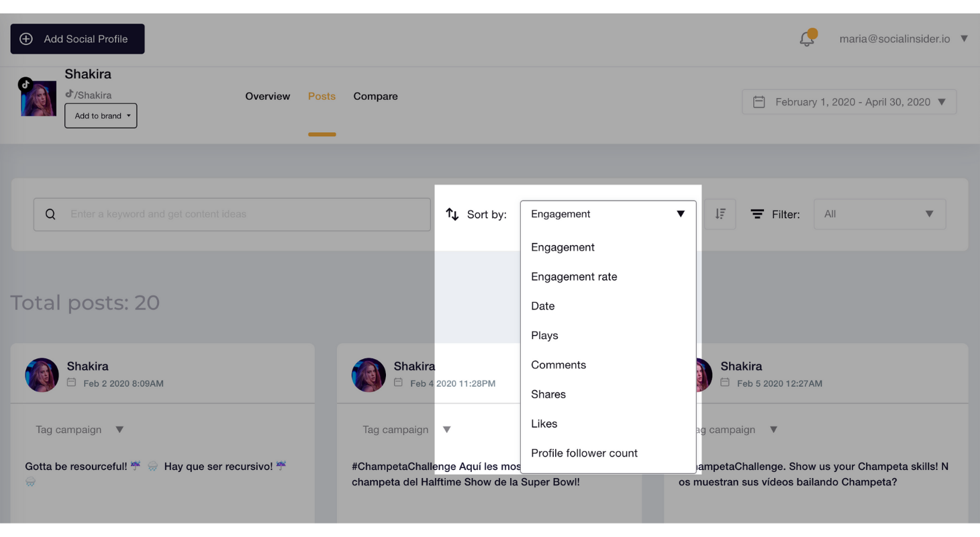This screenshot has width=980, height=537.
Task: Expand Tag campaign on the Feb 4 post
Action: click(406, 430)
